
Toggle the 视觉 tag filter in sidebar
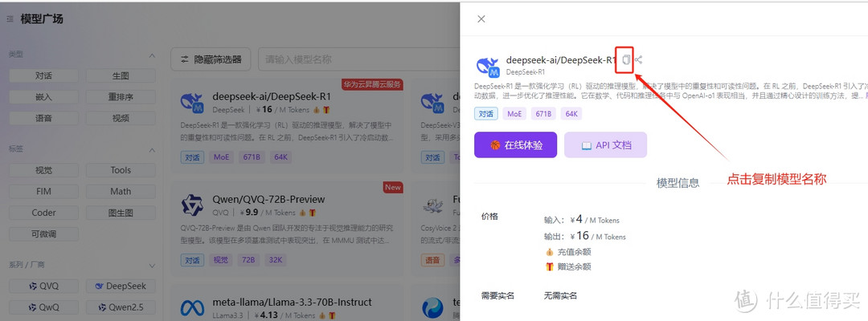pos(43,170)
